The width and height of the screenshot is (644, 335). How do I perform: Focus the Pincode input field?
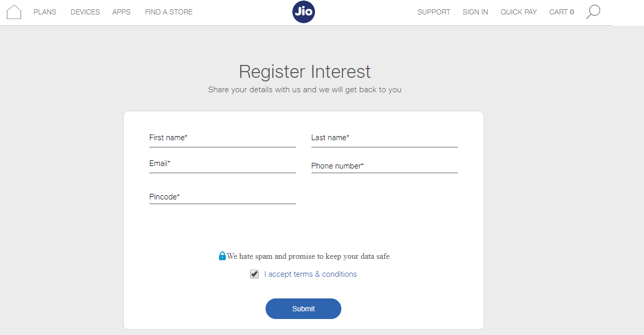pos(222,197)
